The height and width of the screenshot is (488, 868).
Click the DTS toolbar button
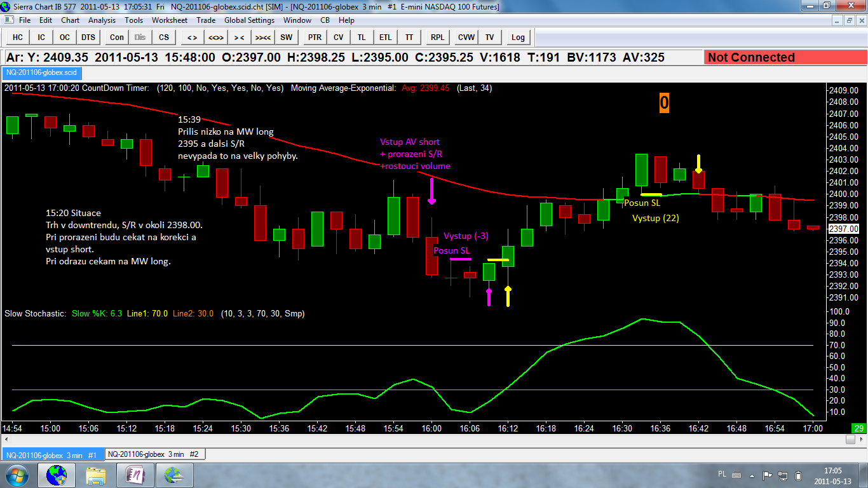coord(88,37)
